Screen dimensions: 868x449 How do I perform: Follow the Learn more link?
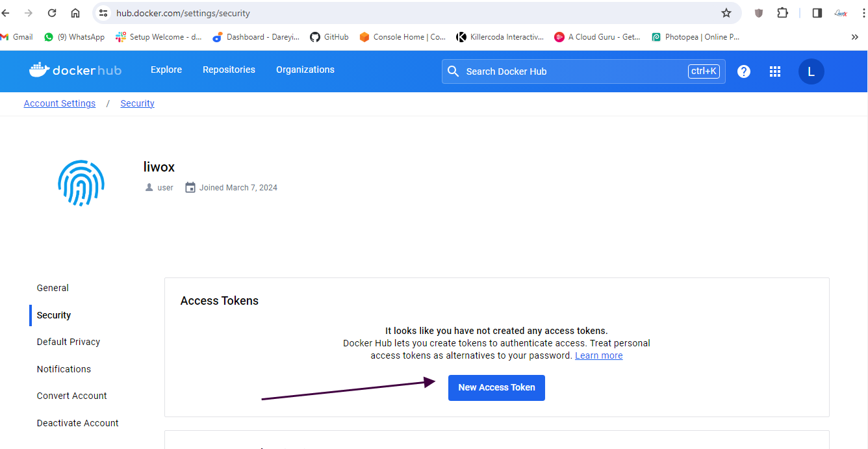click(598, 355)
